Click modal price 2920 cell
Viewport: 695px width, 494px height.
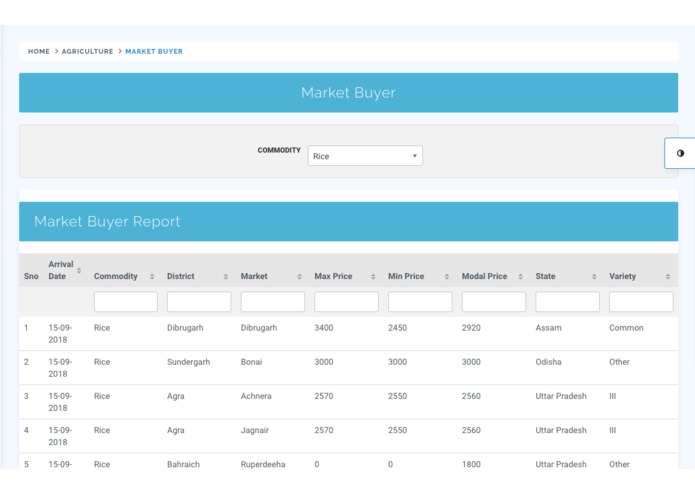[x=471, y=328]
